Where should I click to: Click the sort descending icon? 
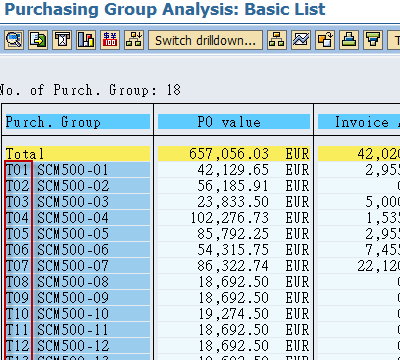(373, 40)
